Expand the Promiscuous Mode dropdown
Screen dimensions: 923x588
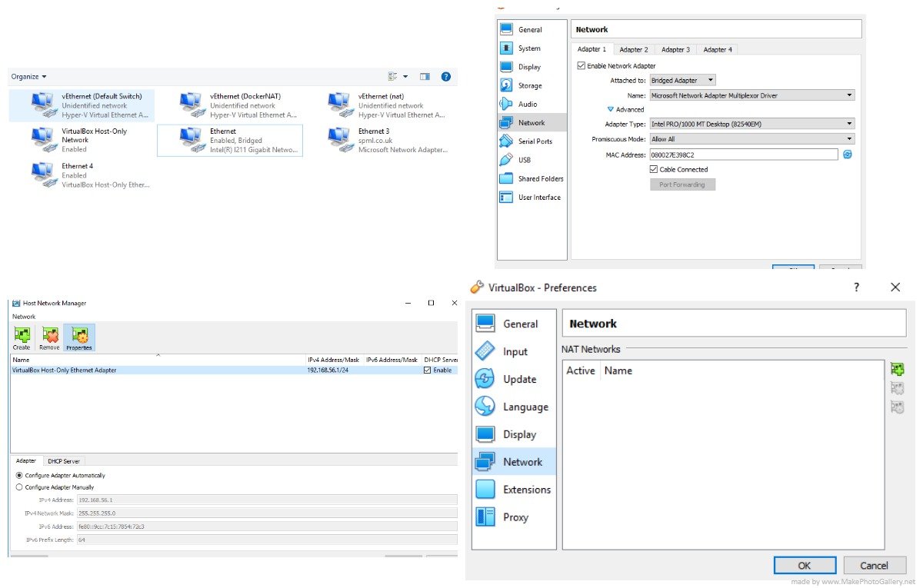tap(751, 139)
